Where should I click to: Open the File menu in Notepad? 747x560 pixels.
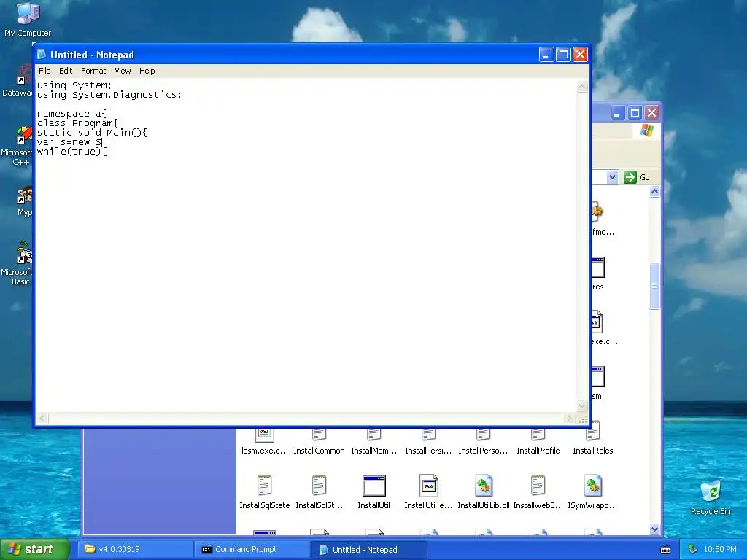click(x=44, y=71)
